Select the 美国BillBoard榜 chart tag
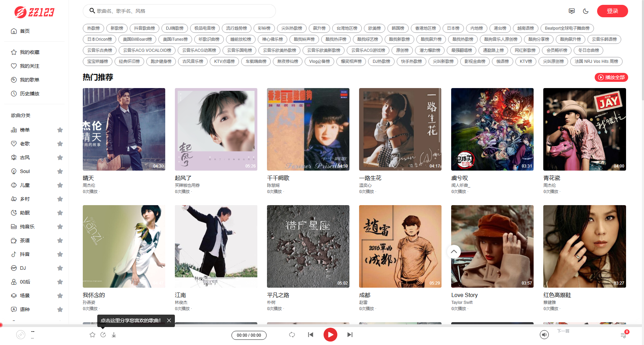The image size is (644, 345). coord(138,39)
